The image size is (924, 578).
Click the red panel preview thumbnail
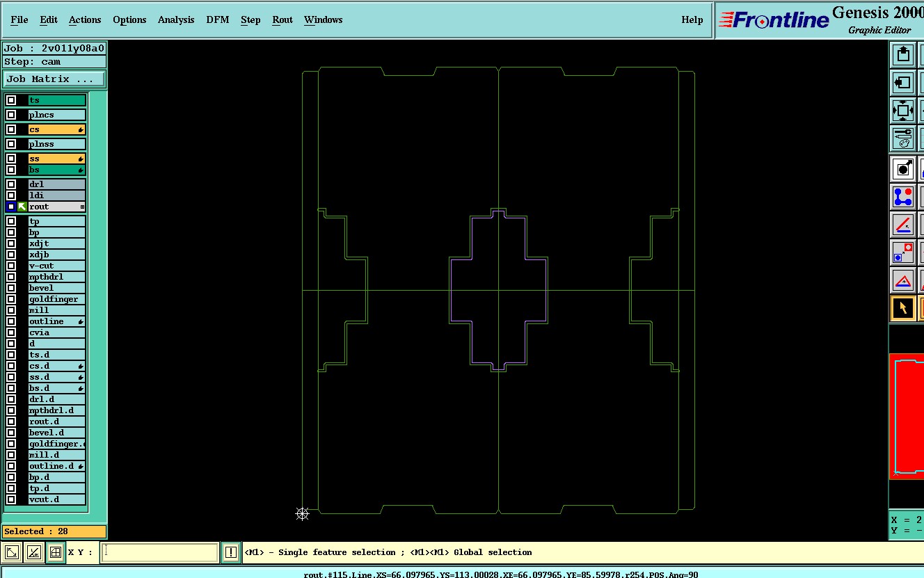(x=907, y=416)
